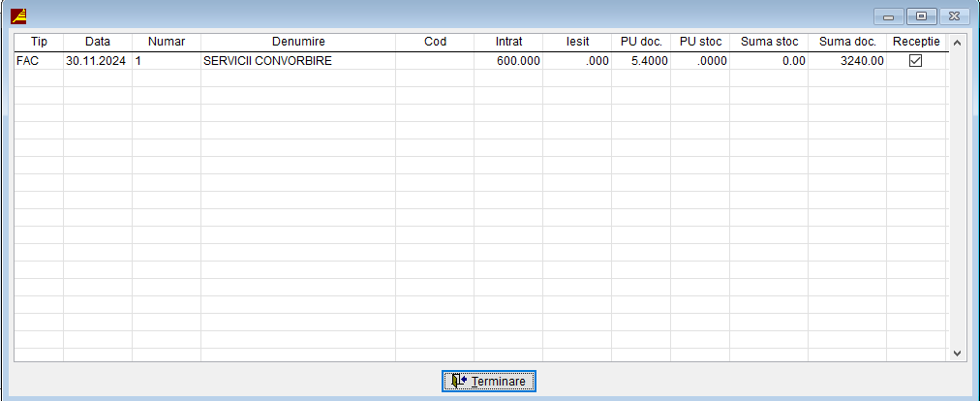Screen dimensions: 980x401
Task: Click the Tip column header
Action: click(39, 42)
